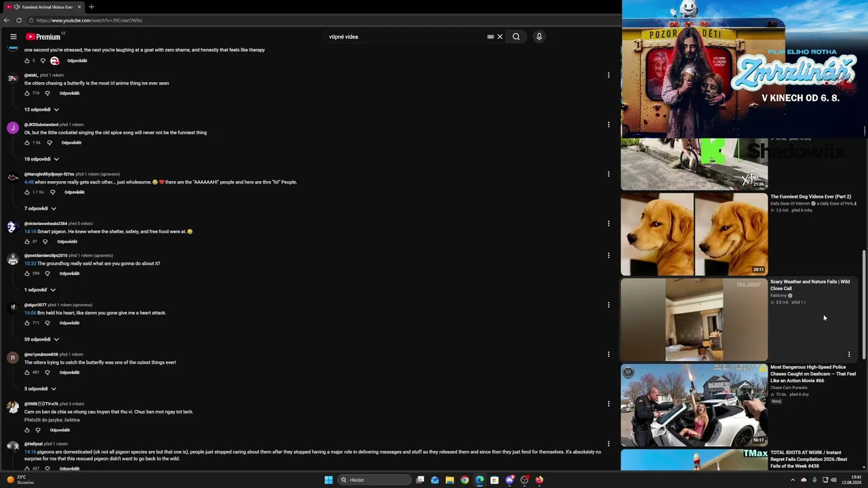The height and width of the screenshot is (488, 868).
Task: Clear the search query with the X
Action: pyautogui.click(x=500, y=37)
